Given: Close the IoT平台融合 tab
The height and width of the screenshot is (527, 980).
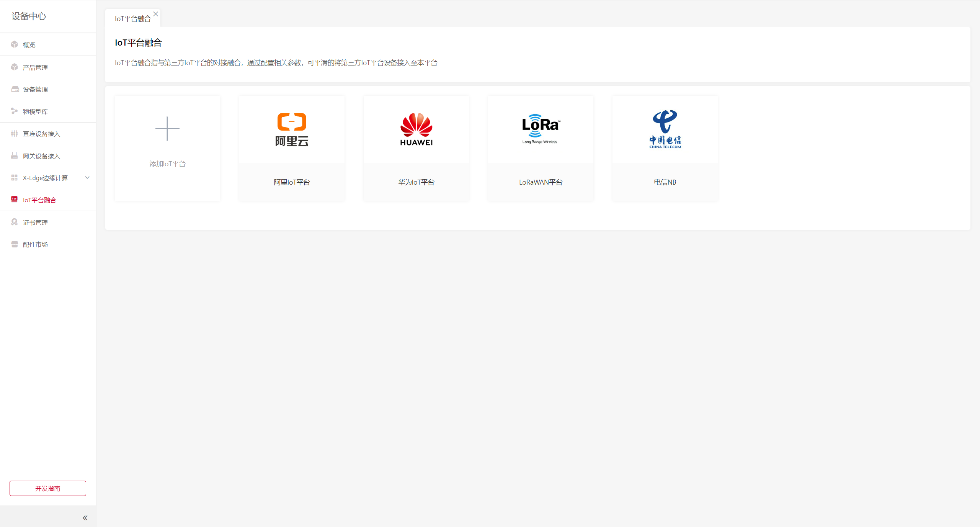Looking at the screenshot, I should 156,14.
